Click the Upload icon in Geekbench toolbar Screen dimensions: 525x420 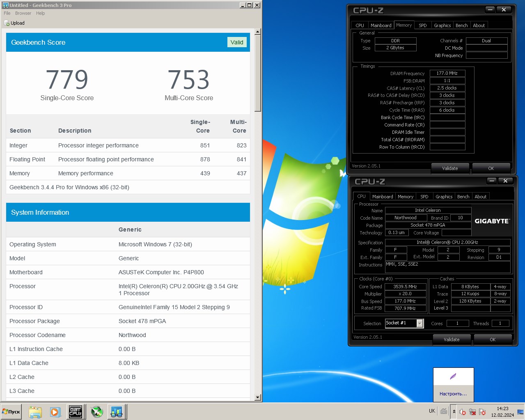(x=7, y=23)
